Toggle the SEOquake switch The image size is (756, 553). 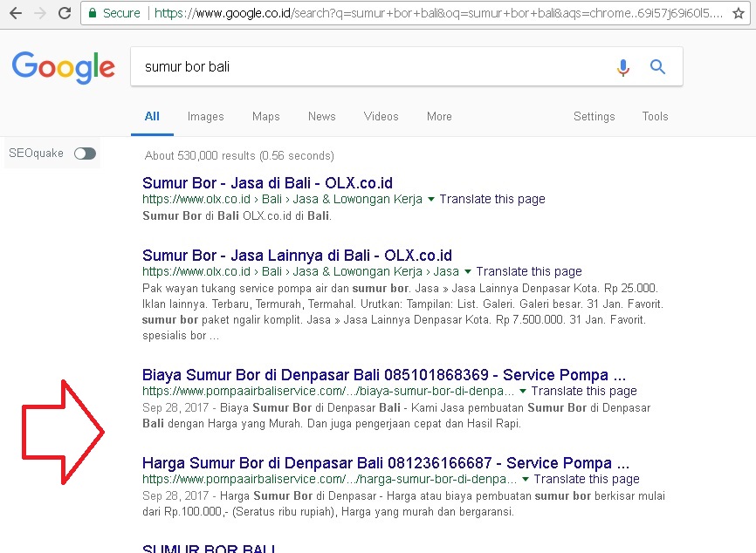click(x=85, y=154)
